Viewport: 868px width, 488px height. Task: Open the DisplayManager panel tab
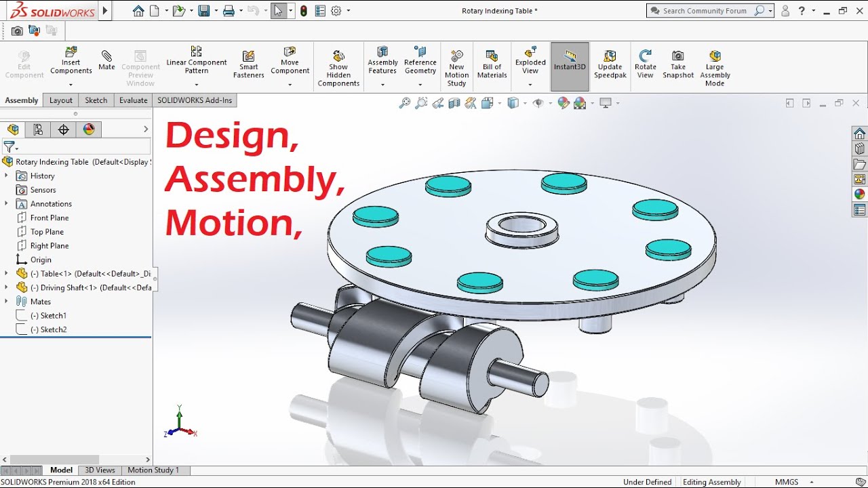[90, 129]
